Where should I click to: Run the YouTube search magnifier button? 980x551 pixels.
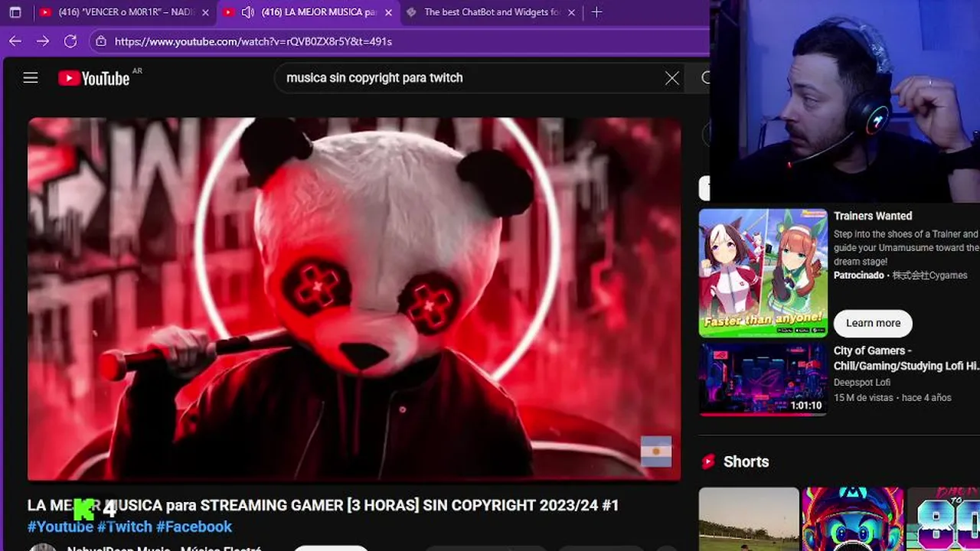coord(706,78)
